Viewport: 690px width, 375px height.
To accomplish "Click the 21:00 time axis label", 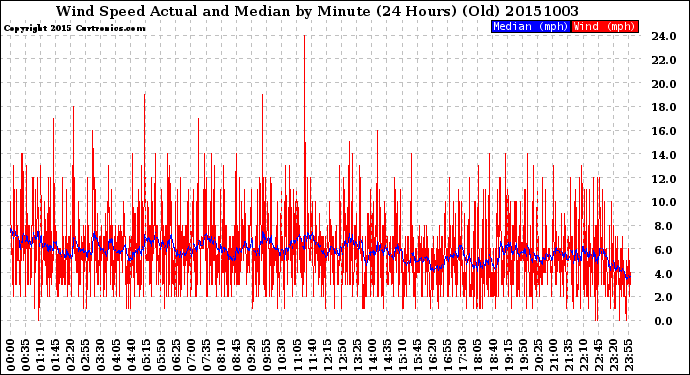I will pos(553,355).
